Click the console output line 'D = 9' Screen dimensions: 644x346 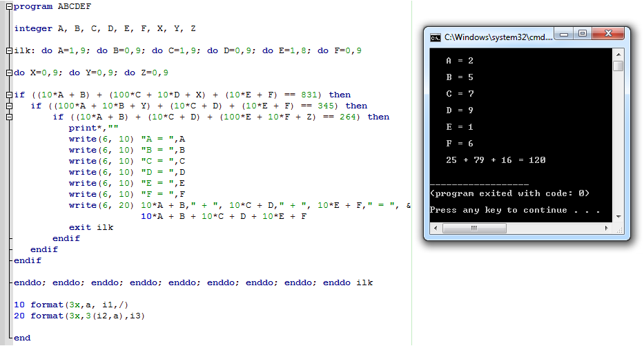pyautogui.click(x=460, y=110)
